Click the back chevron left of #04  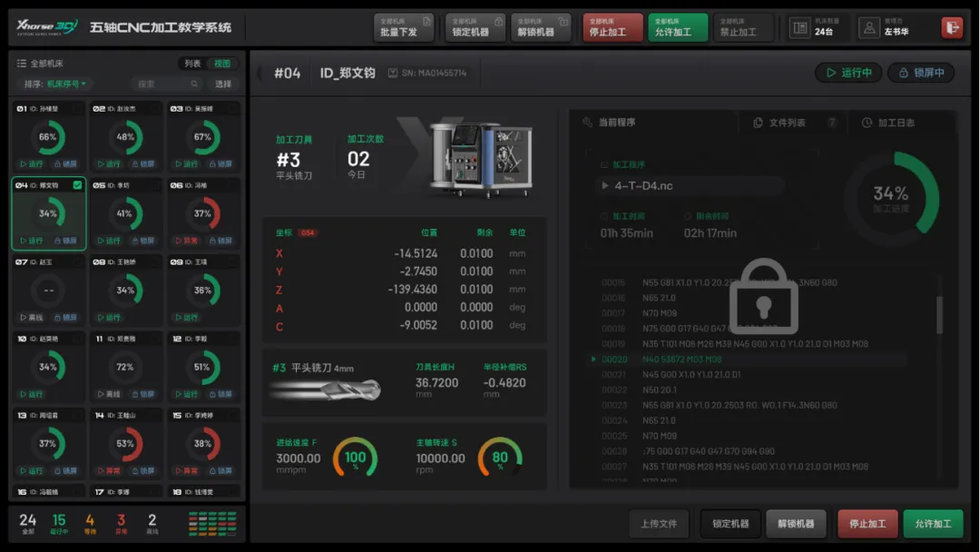[x=259, y=74]
